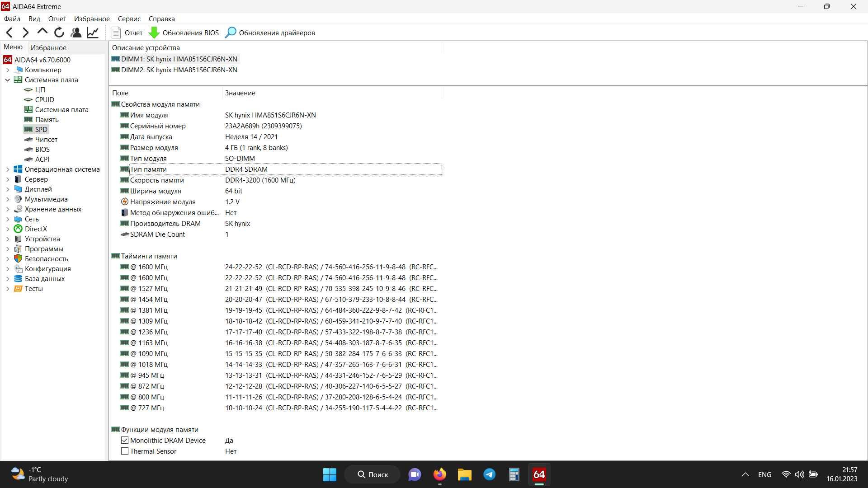The image size is (868, 488).
Task: Select DIMM2: SK hynix HMA851S6CJR6N-XN device
Action: pos(175,70)
